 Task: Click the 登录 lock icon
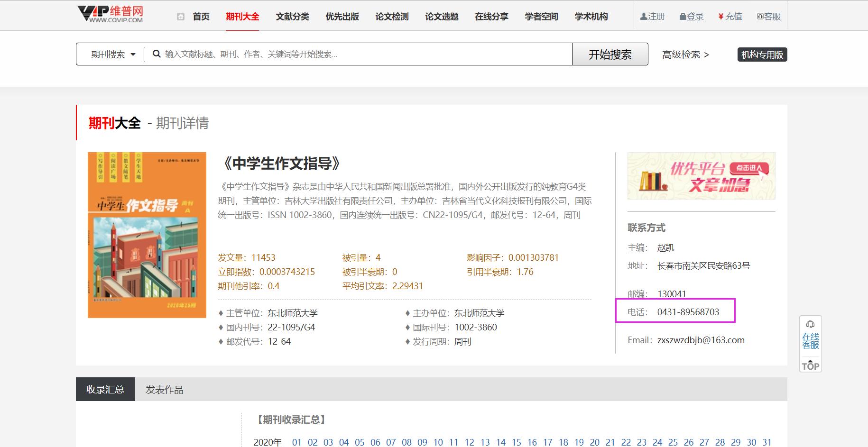tap(682, 16)
